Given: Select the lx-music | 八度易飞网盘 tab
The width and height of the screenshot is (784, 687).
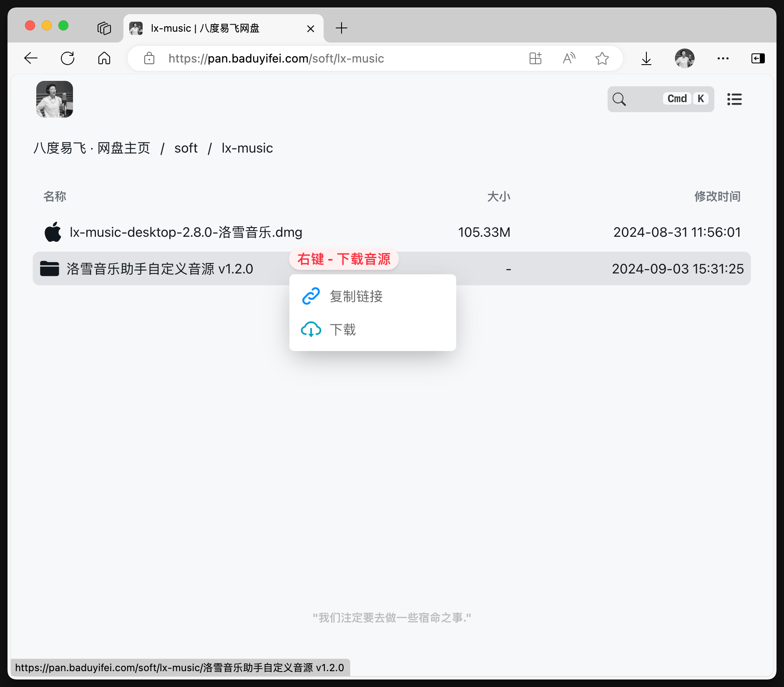Looking at the screenshot, I should coord(224,28).
